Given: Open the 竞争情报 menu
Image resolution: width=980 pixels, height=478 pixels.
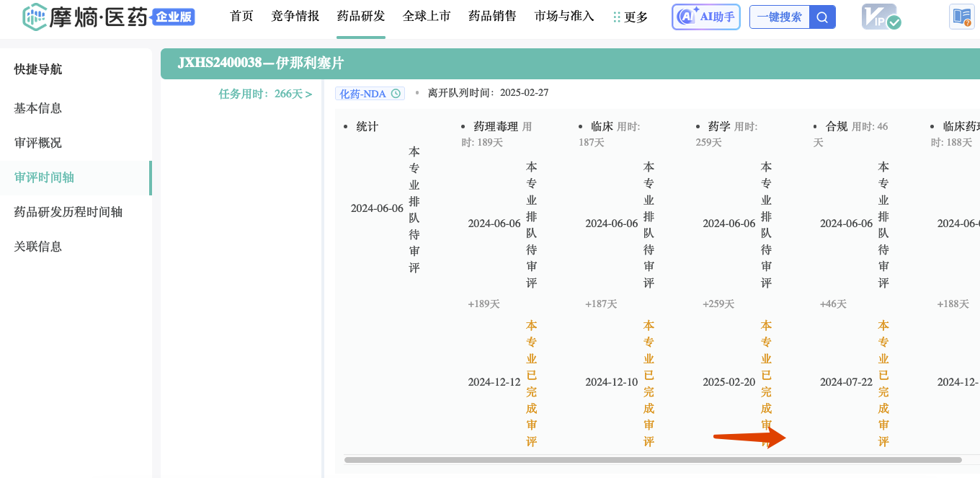Looking at the screenshot, I should (295, 16).
